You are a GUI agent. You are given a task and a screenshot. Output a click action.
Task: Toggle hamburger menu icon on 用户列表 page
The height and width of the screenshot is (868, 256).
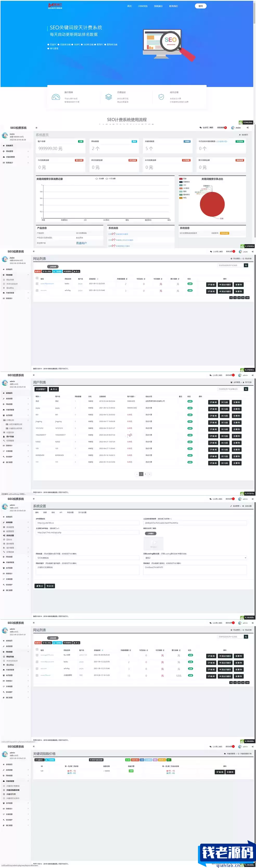click(34, 375)
